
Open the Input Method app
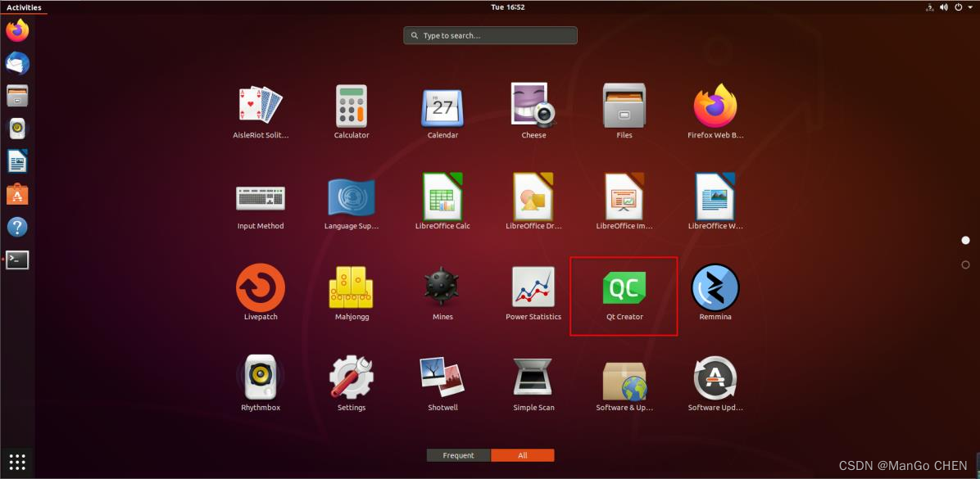[261, 198]
